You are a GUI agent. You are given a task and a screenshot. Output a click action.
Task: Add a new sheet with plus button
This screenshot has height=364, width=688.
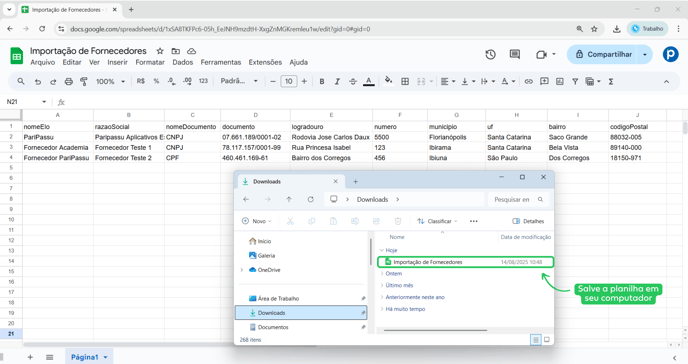click(x=30, y=357)
